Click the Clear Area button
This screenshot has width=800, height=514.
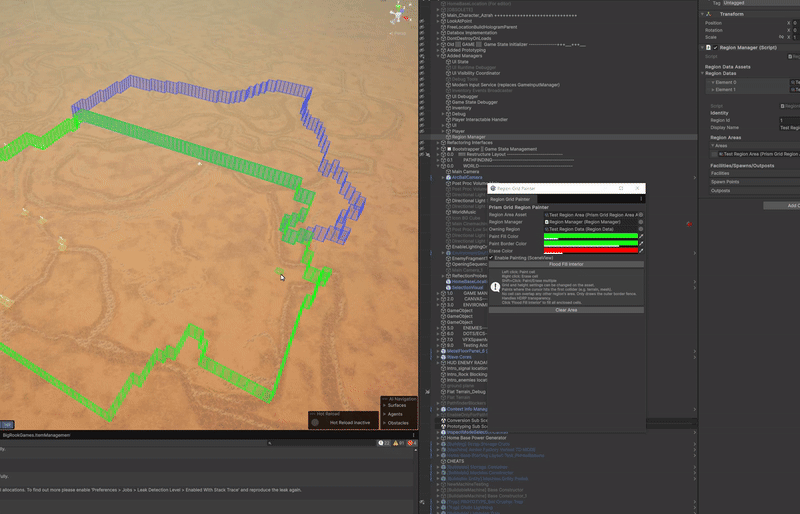point(566,310)
